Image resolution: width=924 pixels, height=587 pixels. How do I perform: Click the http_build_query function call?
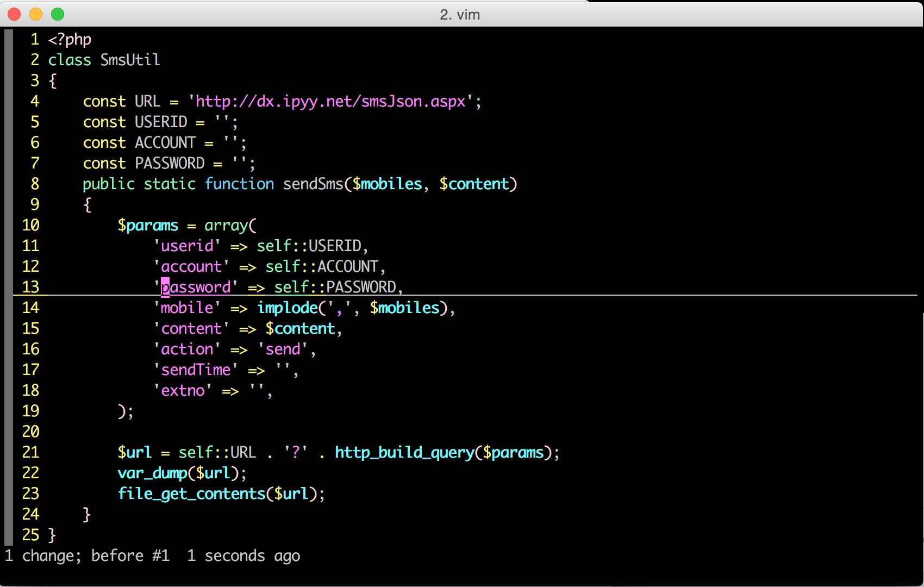pyautogui.click(x=404, y=453)
